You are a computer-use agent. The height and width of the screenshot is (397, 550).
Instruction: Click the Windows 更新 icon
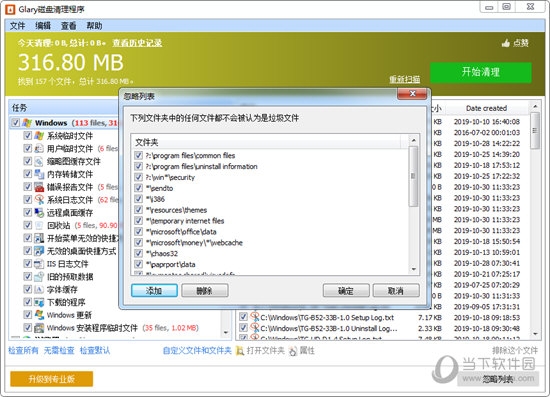[x=39, y=315]
